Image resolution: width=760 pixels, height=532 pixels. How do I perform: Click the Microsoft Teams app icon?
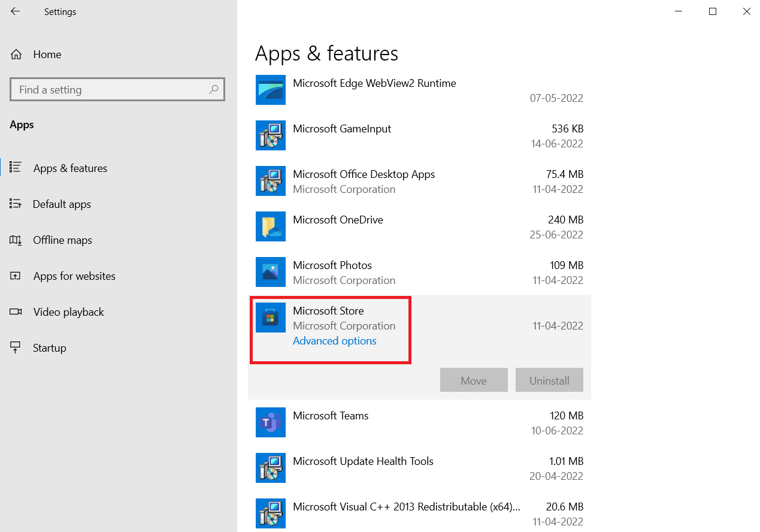pyautogui.click(x=271, y=422)
